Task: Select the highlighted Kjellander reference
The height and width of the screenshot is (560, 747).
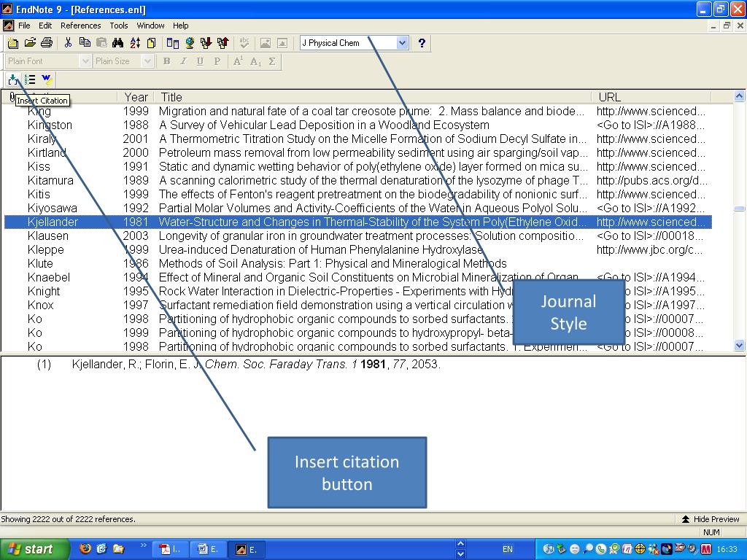Action: click(x=357, y=222)
